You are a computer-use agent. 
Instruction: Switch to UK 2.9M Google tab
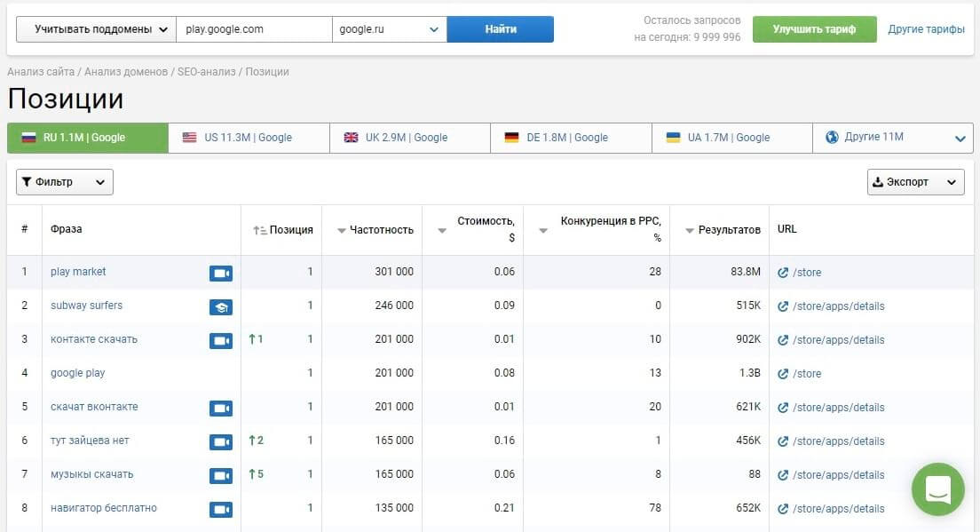(410, 138)
